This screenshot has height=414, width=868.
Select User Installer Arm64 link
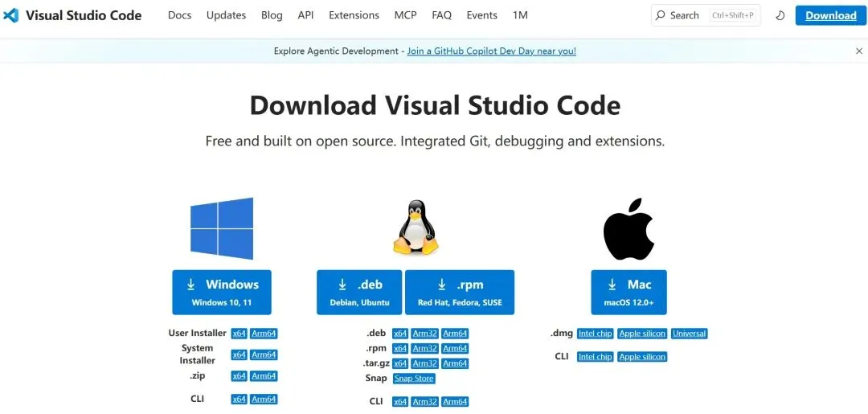click(264, 333)
